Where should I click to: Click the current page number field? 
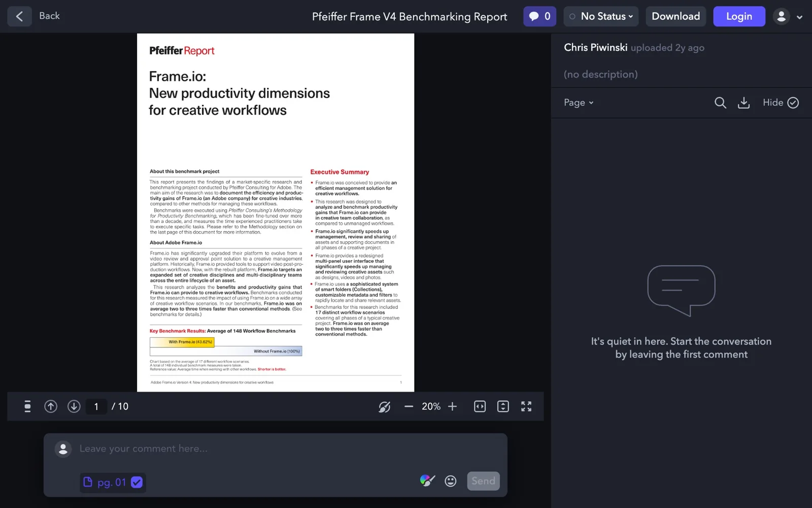(x=96, y=406)
